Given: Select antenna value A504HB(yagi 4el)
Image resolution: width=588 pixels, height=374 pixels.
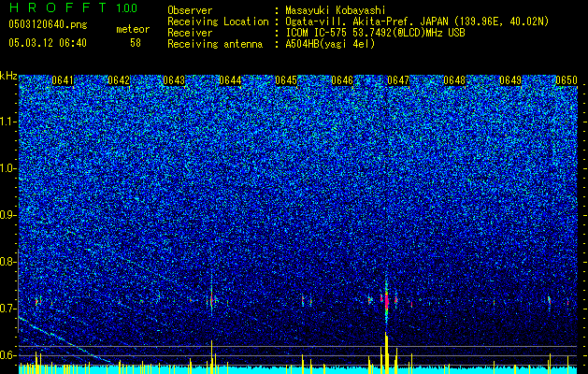Looking at the screenshot, I should (x=330, y=44).
